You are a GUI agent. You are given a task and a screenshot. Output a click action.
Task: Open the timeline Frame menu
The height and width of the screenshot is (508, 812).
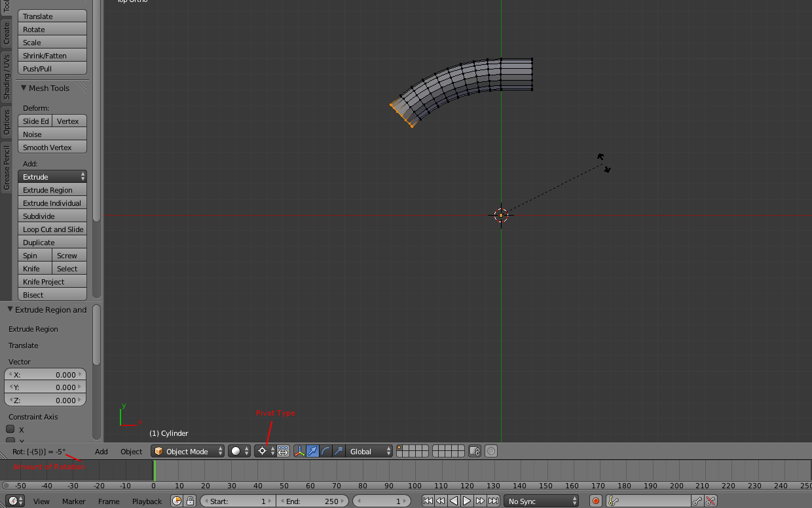click(x=109, y=501)
